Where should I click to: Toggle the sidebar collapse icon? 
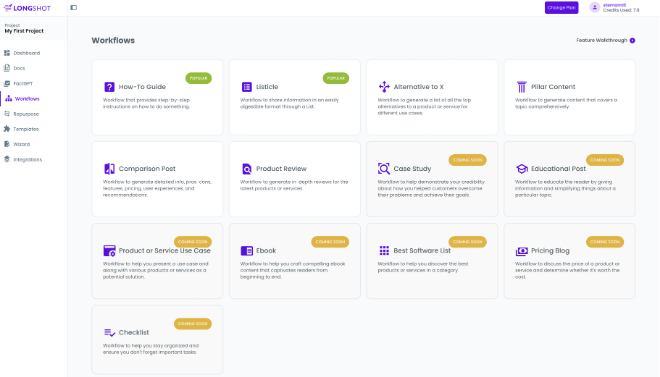point(74,8)
